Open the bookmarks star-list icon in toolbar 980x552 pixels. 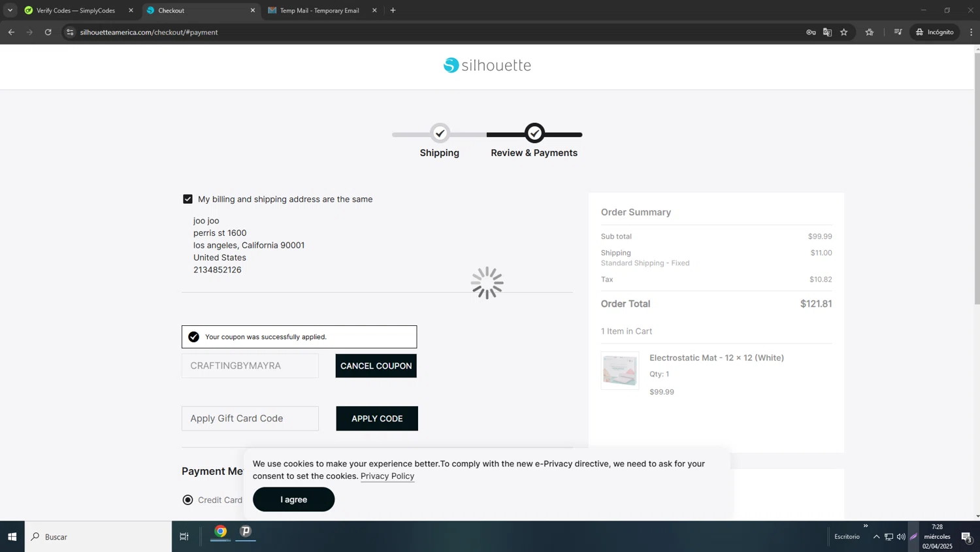(870, 32)
